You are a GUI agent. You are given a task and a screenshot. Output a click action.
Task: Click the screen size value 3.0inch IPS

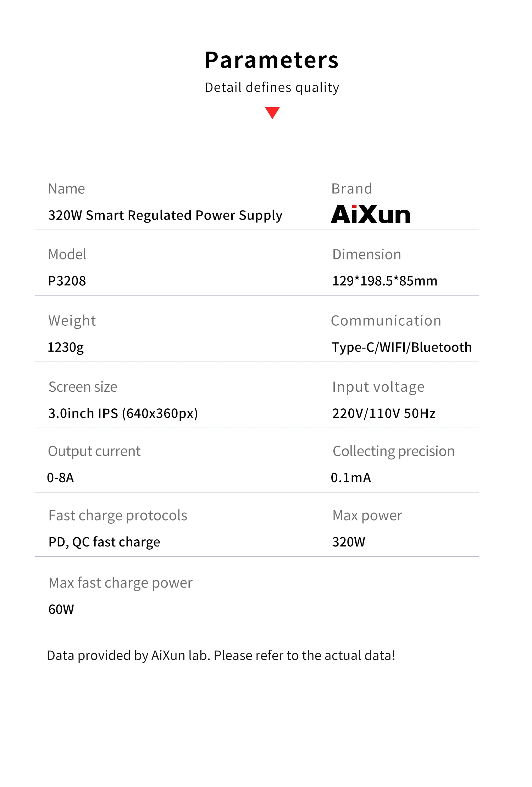tap(123, 413)
